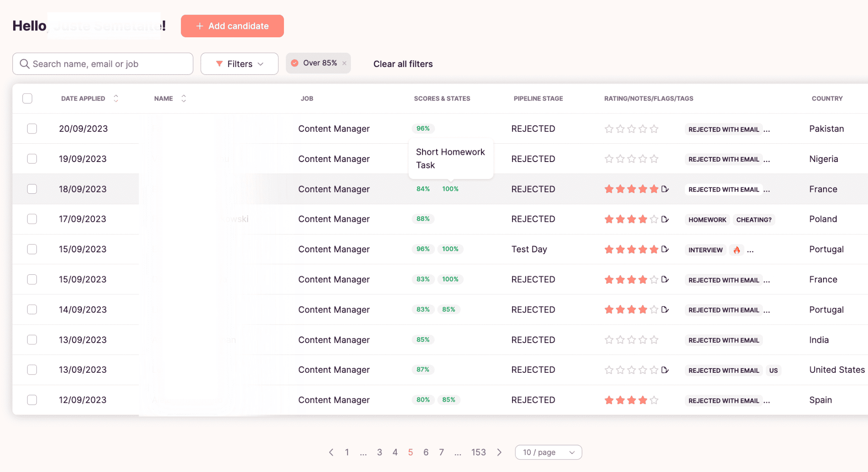This screenshot has width=868, height=472.
Task: Click Clear all filters link
Action: coord(402,63)
